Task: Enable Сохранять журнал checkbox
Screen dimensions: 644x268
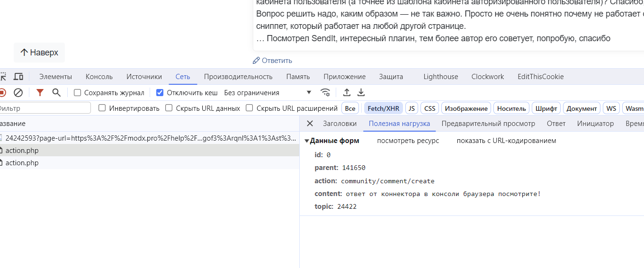Action: (78, 93)
